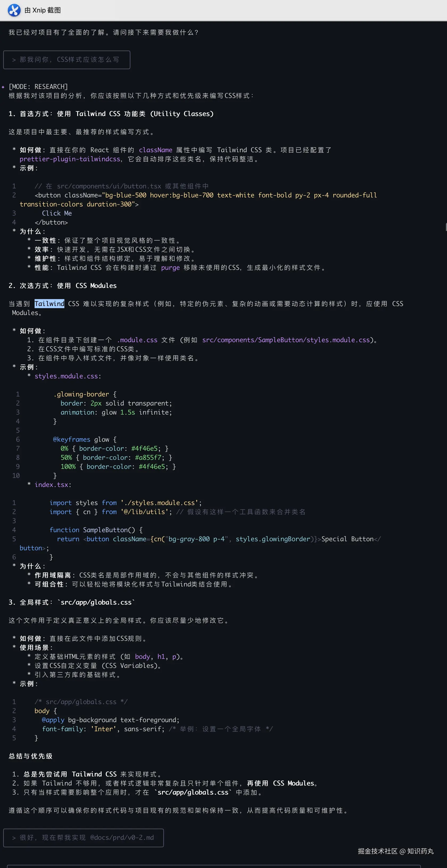Click the "总结与优先级" heading
447x868 pixels.
pos(30,756)
